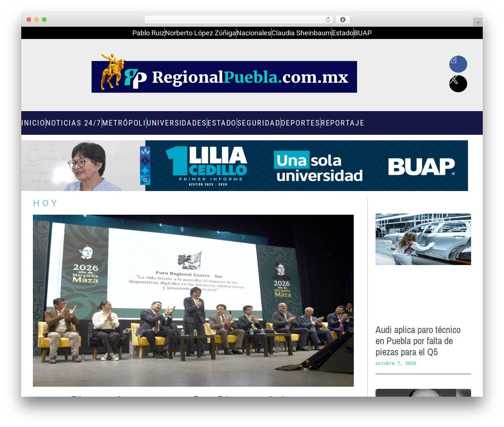Open a new tab with plus icon
Viewport: 504px width, 427px height.
tap(478, 22)
